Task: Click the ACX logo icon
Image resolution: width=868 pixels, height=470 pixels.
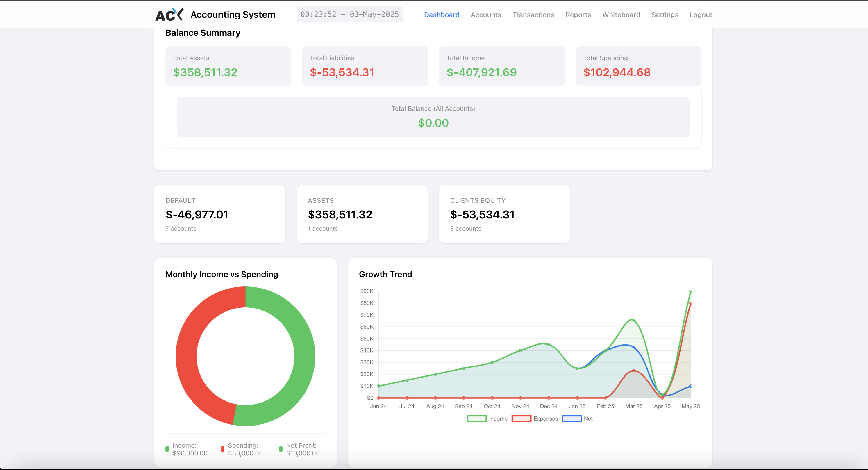Action: [x=169, y=14]
